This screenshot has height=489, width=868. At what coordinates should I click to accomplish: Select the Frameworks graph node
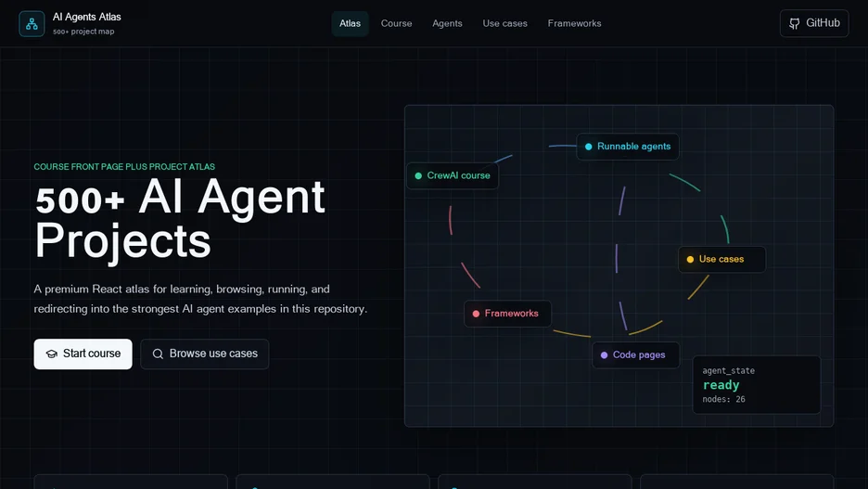(507, 314)
